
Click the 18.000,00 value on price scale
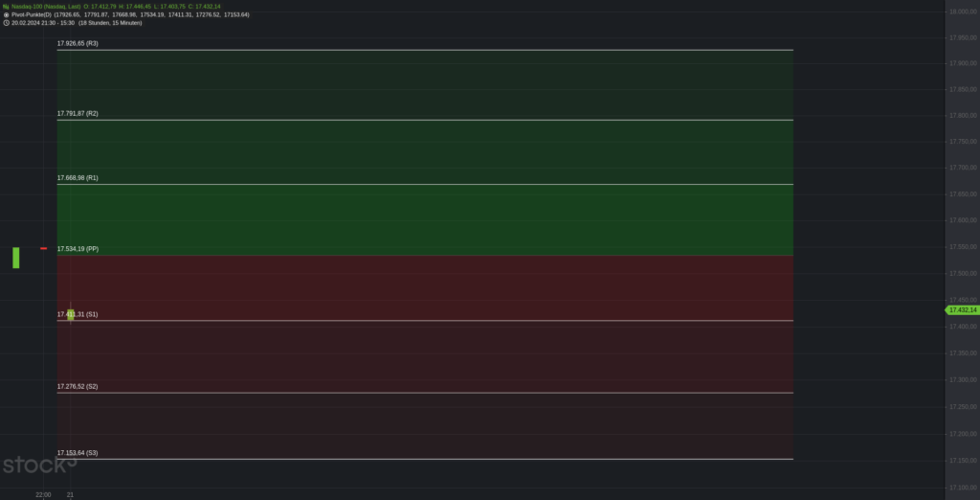pos(963,11)
